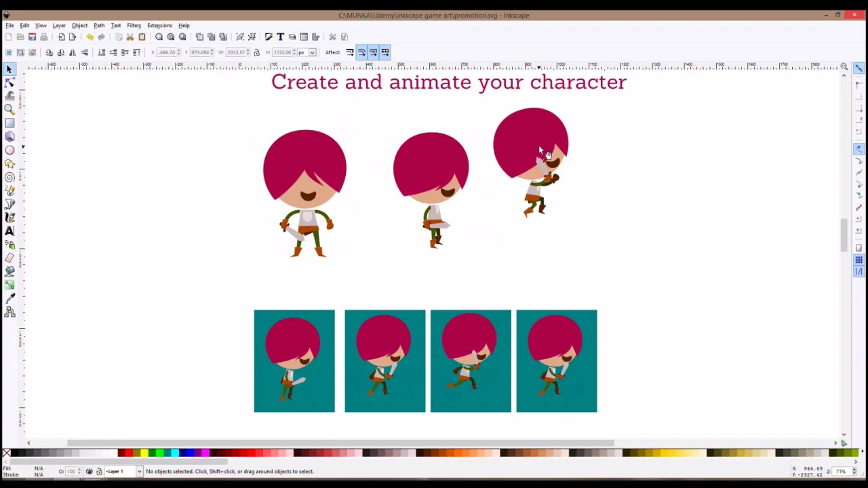
Task: Select the Tweak tool
Action: pyautogui.click(x=9, y=96)
